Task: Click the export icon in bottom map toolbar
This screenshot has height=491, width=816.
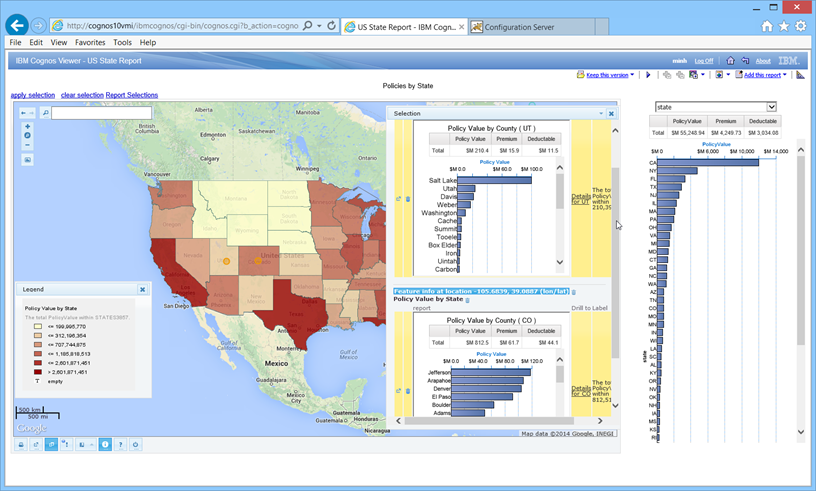Action: tap(36, 445)
